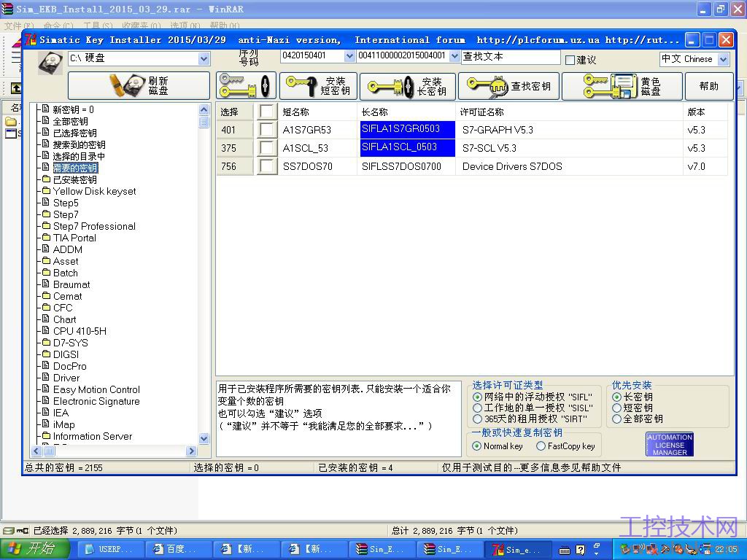Image resolution: width=747 pixels, height=560 pixels.
Task: Click the refresh disk button
Action: click(x=139, y=86)
